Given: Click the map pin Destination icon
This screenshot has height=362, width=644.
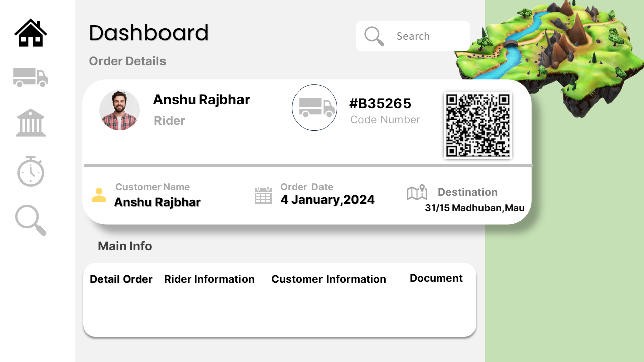Looking at the screenshot, I should click(x=417, y=192).
